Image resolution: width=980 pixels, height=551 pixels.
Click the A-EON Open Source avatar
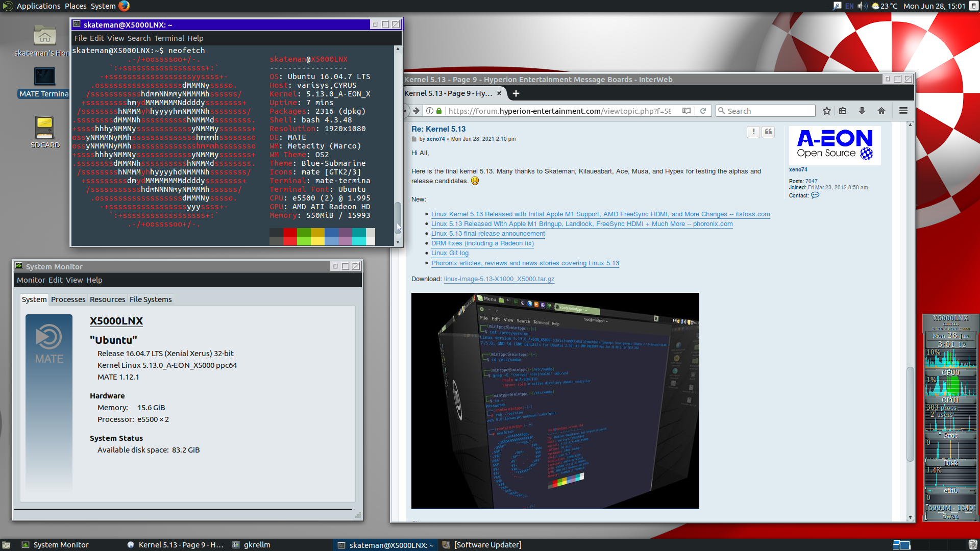835,145
